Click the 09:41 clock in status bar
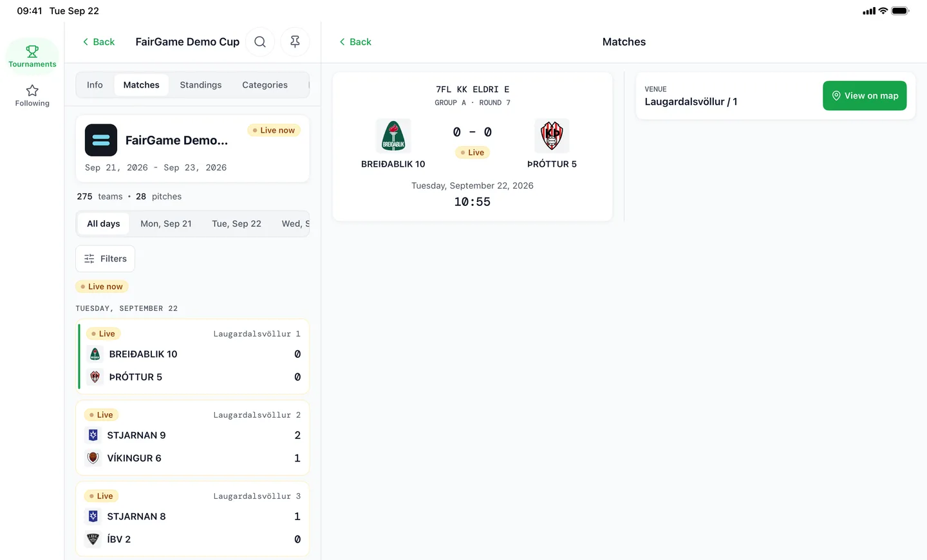Viewport: 927px width, 560px height. [x=30, y=11]
